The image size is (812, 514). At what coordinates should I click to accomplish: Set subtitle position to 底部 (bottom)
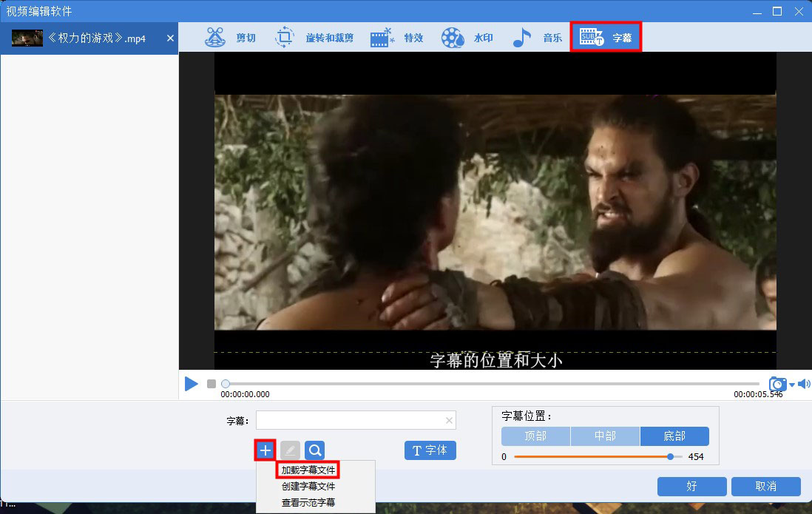[x=674, y=436]
